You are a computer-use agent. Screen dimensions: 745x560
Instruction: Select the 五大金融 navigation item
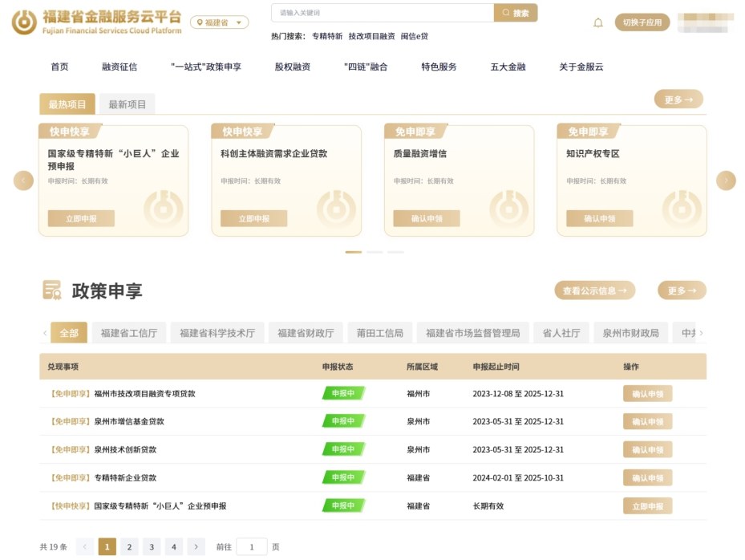508,67
